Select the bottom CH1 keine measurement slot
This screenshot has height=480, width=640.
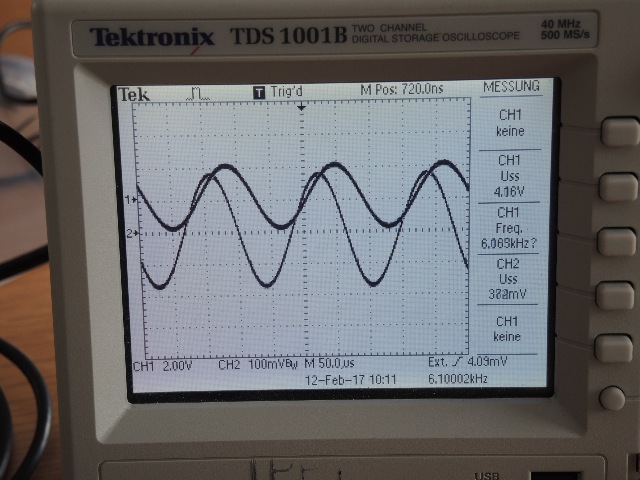[x=507, y=329]
